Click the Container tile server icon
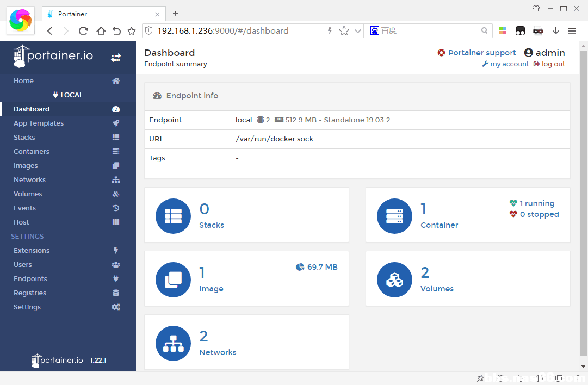Screen dimensions: 588x385 (x=394, y=216)
